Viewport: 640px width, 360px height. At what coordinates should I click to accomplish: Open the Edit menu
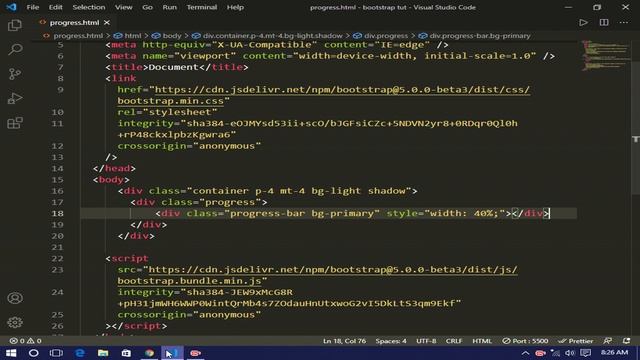[x=56, y=7]
